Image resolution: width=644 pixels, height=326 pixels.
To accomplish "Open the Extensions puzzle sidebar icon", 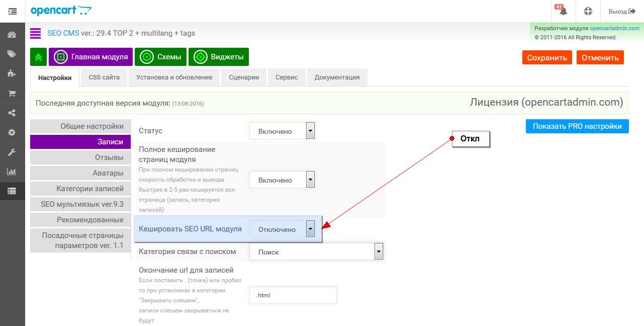I will click(x=12, y=73).
